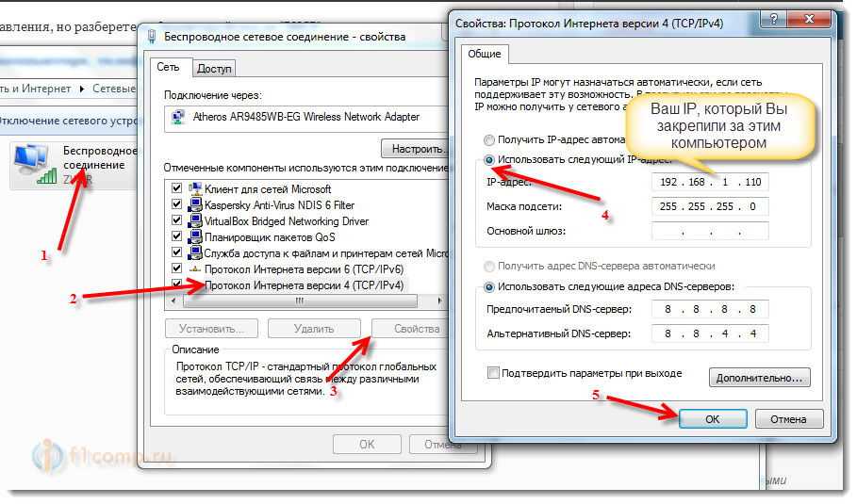Click the Microsoft networks client icon
Screen dimensions: 857x504
(196, 188)
